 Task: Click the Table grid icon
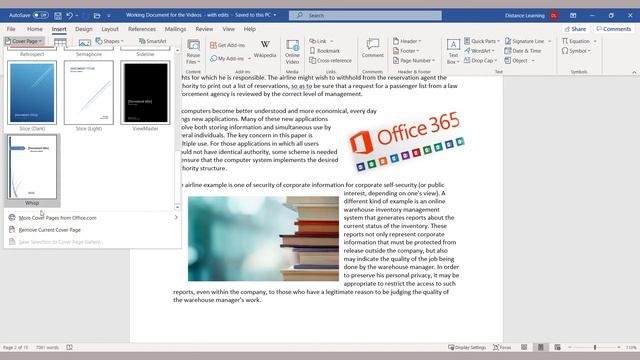coord(60,42)
